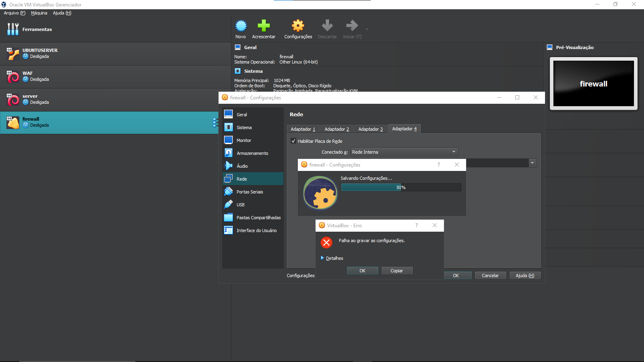Click the 'Salvando Configurações...' label
644x362 pixels.
pyautogui.click(x=366, y=178)
